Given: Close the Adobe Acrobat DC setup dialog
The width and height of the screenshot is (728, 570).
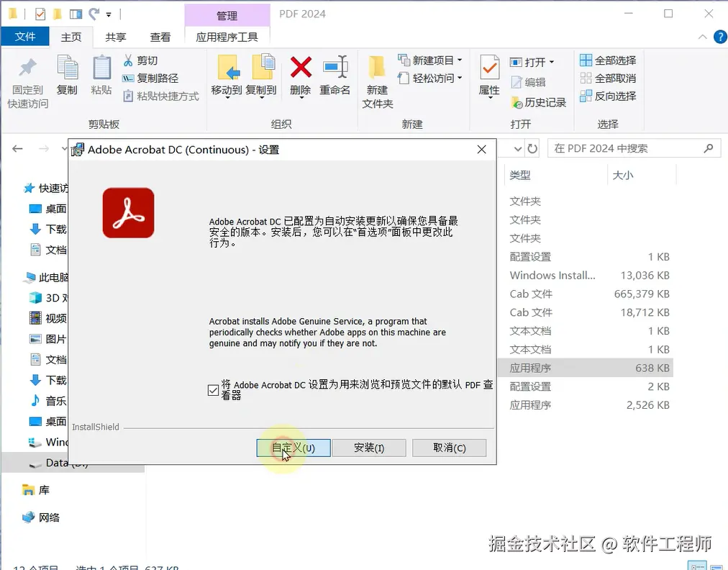Looking at the screenshot, I should (481, 150).
